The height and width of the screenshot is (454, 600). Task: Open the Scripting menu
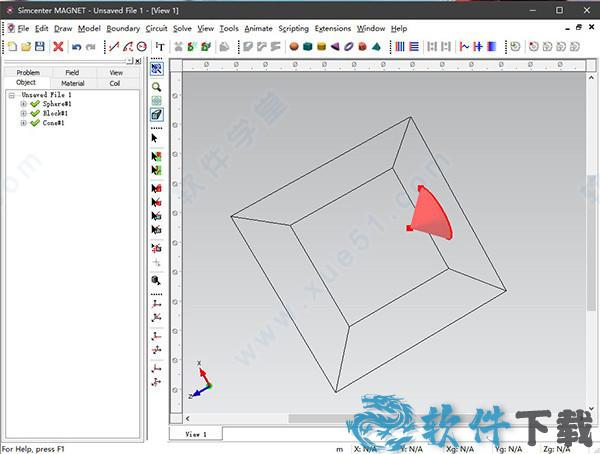293,29
